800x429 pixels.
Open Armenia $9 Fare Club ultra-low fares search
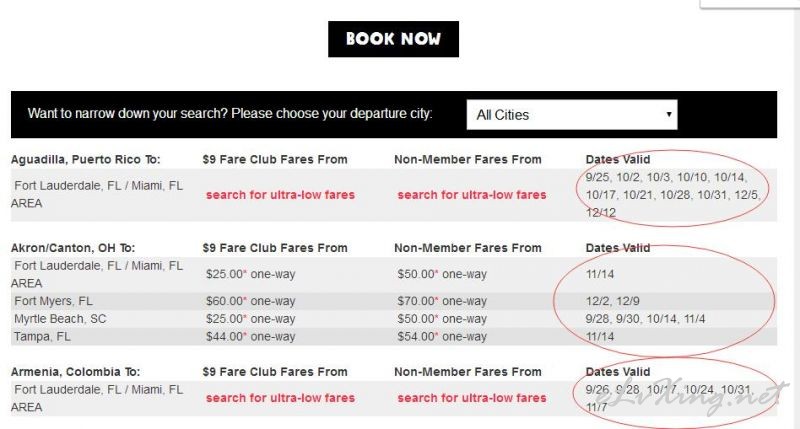coord(280,398)
